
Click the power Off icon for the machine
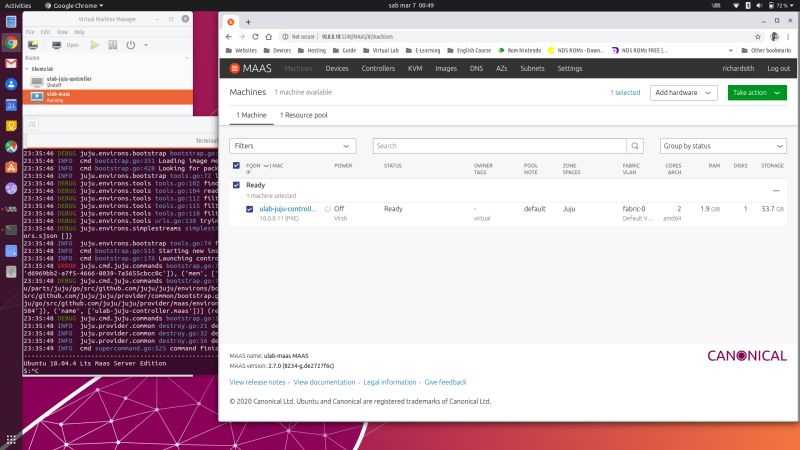(328, 209)
